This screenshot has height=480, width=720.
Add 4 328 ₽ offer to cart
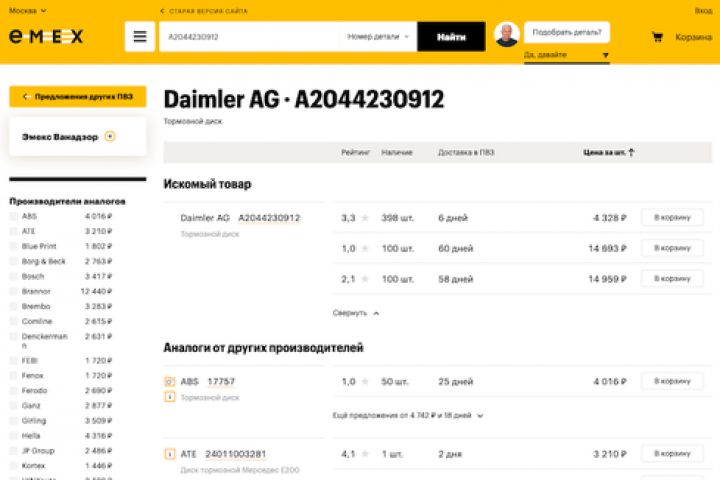(x=672, y=218)
